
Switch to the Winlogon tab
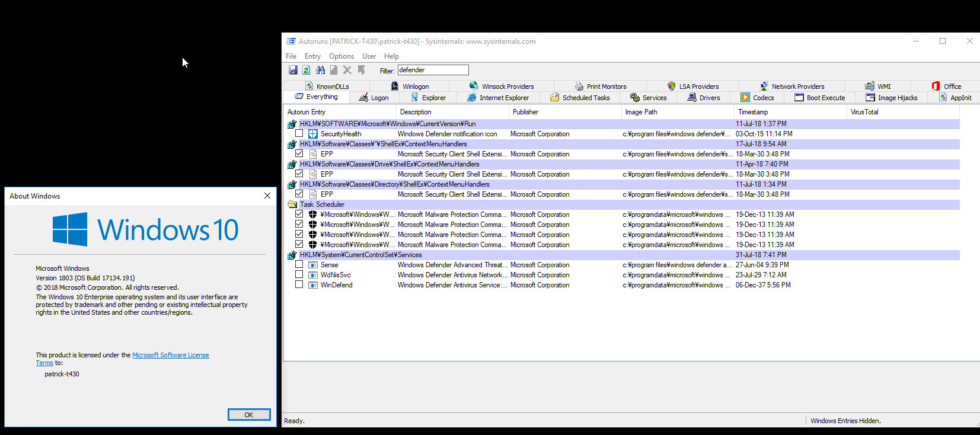(x=410, y=87)
